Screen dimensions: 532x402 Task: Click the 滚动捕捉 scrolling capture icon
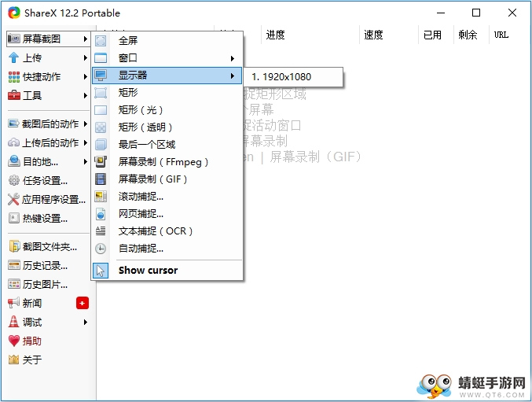click(x=101, y=196)
